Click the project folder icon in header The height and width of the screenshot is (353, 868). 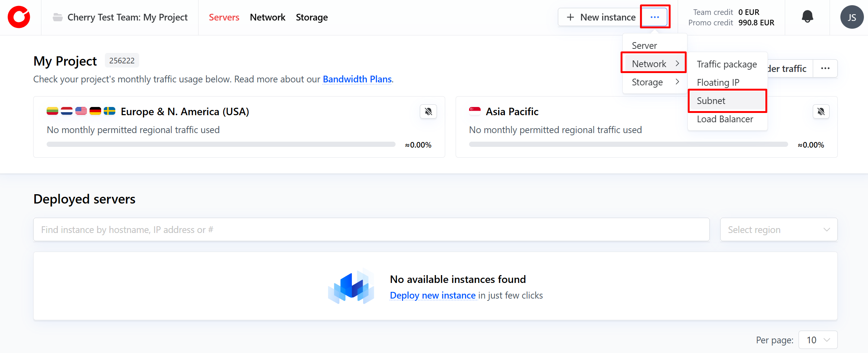coord(57,17)
